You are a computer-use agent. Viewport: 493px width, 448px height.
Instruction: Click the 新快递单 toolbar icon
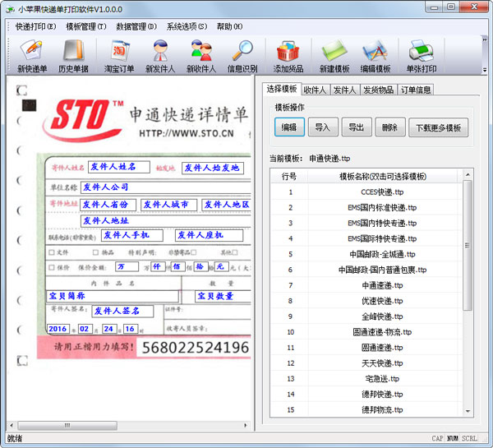coord(32,56)
